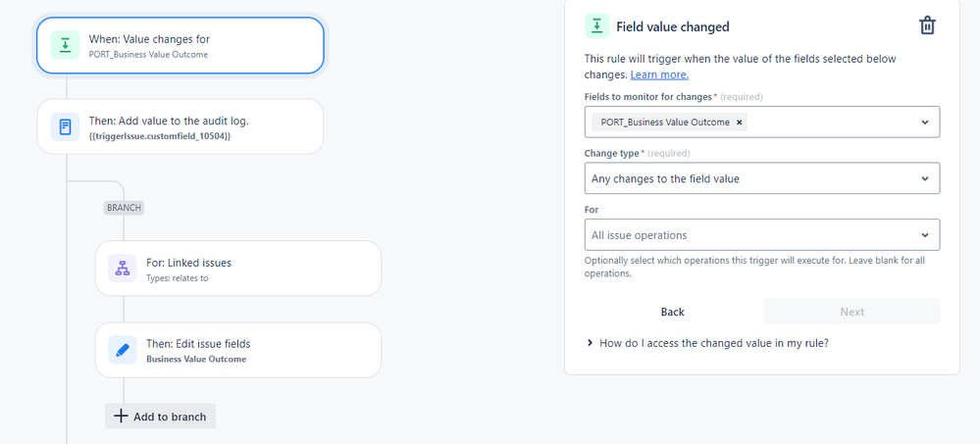The width and height of the screenshot is (980, 444).
Task: Open the For issue operations dropdown
Action: pyautogui.click(x=761, y=235)
